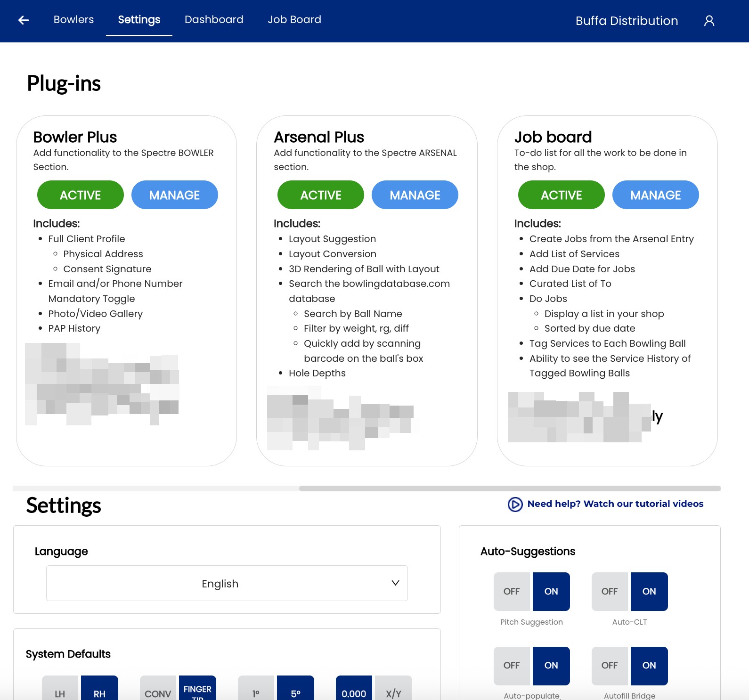Choose the X/Y format default
This screenshot has width=749, height=700.
point(393,688)
